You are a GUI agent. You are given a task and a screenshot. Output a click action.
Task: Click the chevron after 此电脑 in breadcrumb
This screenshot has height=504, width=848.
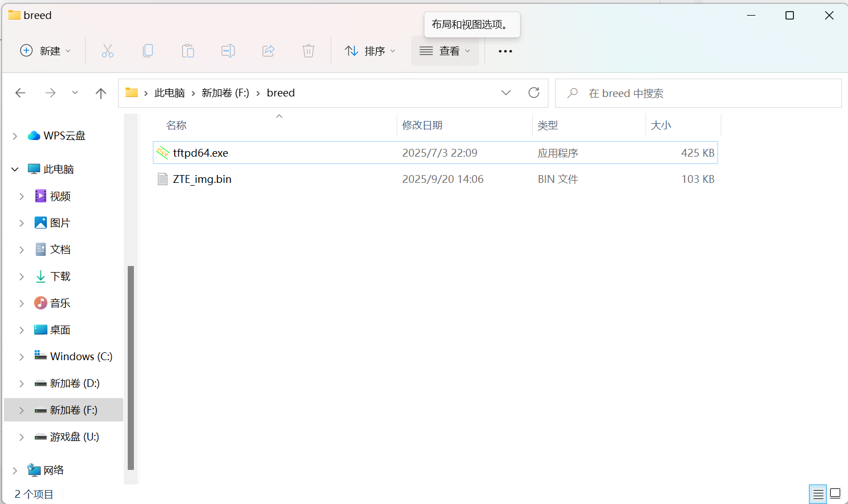(x=194, y=93)
